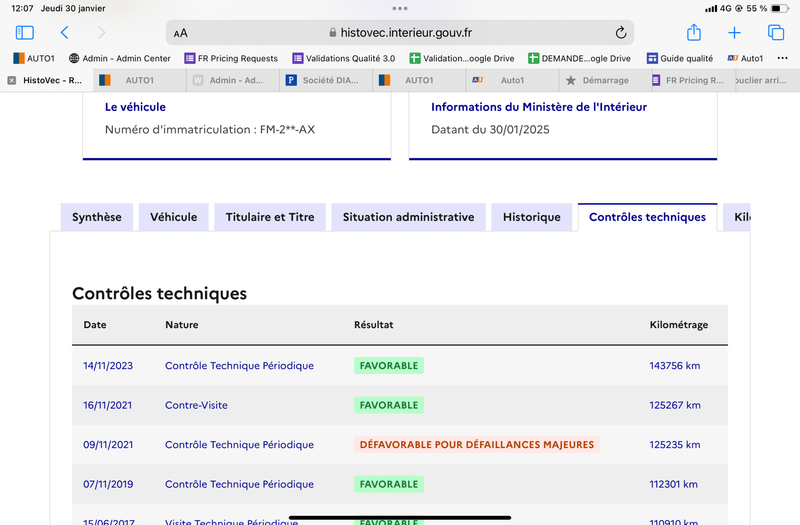Click the Résultat column header

(x=373, y=324)
